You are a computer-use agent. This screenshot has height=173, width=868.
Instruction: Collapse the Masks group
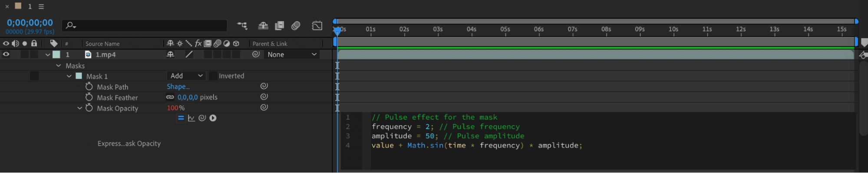coord(59,66)
